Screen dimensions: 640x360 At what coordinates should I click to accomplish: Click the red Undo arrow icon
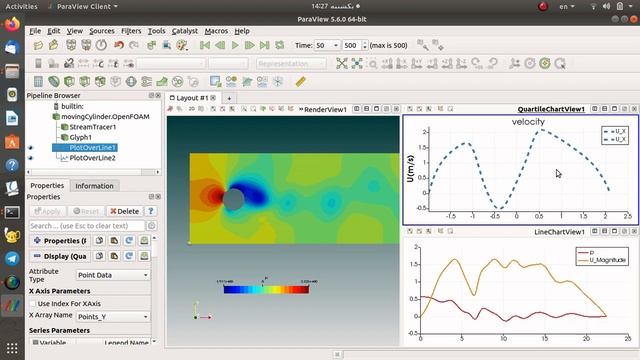click(x=119, y=45)
